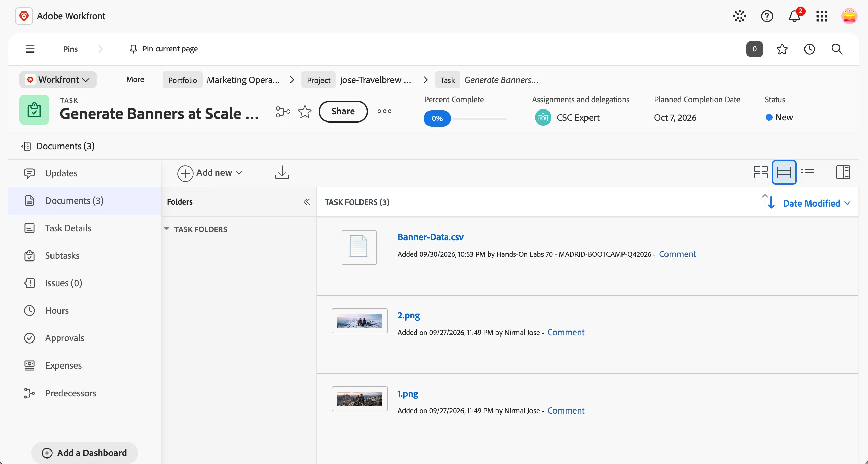Click the dark 0 counter badge
This screenshot has height=464, width=868.
click(x=754, y=49)
